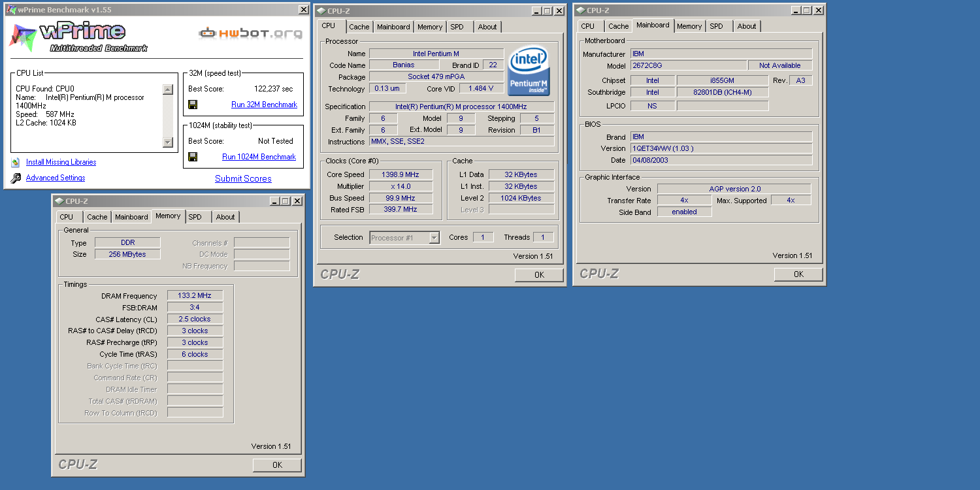The image size is (980, 490).
Task: Switch to Mainboard tab in CPU window
Action: click(393, 27)
